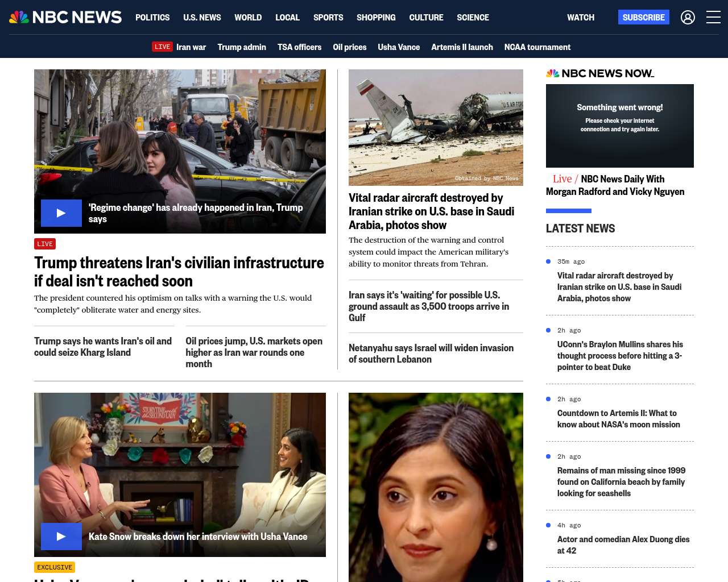
Task: Select the Oil prices trending topic
Action: [x=350, y=47]
